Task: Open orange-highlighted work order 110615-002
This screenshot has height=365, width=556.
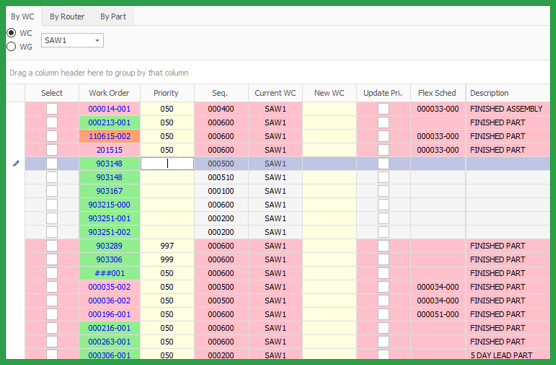Action: (x=109, y=136)
